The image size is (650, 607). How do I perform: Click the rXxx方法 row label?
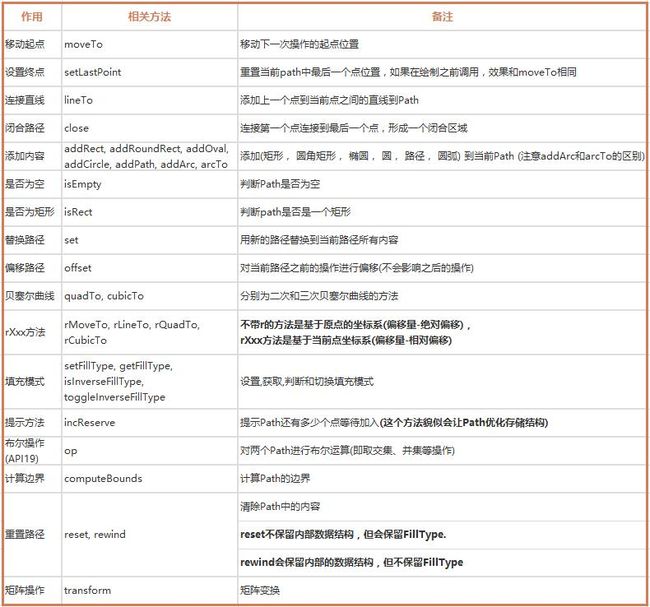click(25, 332)
